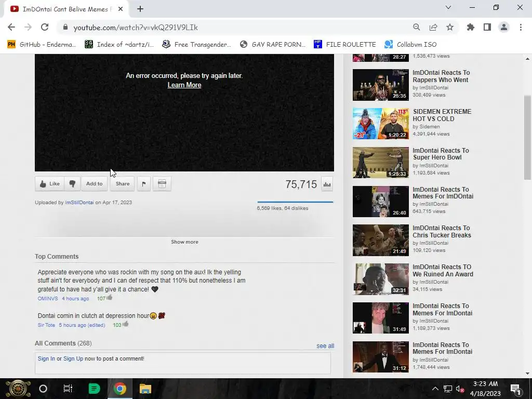532x399 pixels.
Task: Click the flag report icon button
Action: [x=144, y=183]
